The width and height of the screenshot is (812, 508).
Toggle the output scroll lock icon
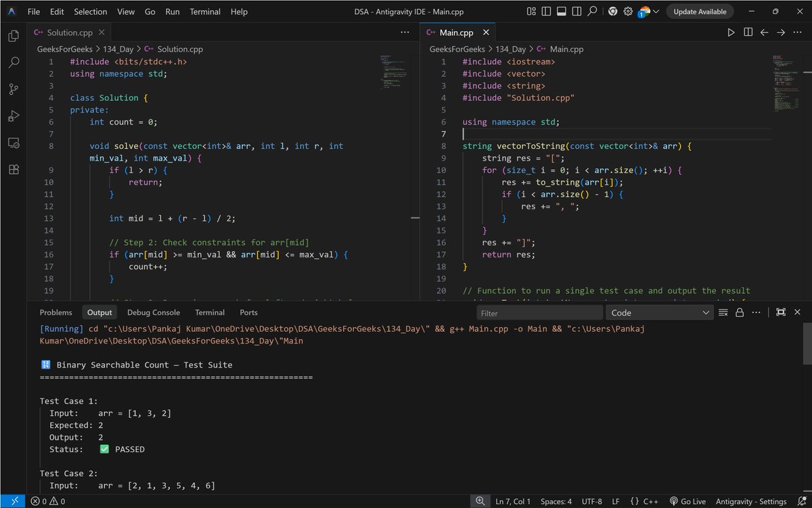pos(740,312)
